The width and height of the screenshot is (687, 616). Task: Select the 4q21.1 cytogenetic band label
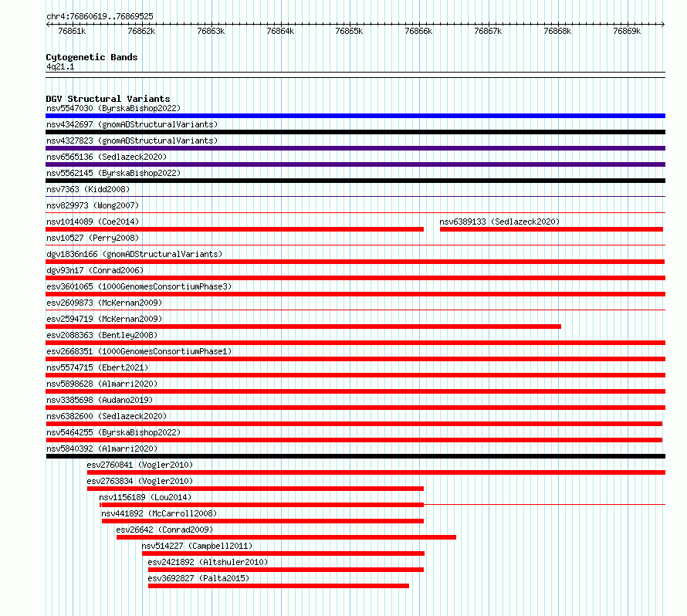(60, 66)
